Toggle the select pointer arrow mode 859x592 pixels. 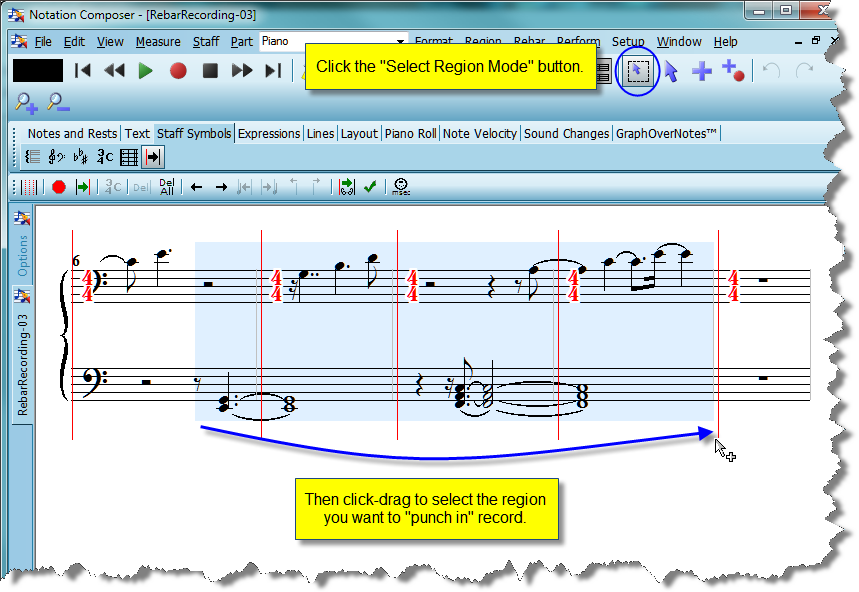pyautogui.click(x=671, y=71)
